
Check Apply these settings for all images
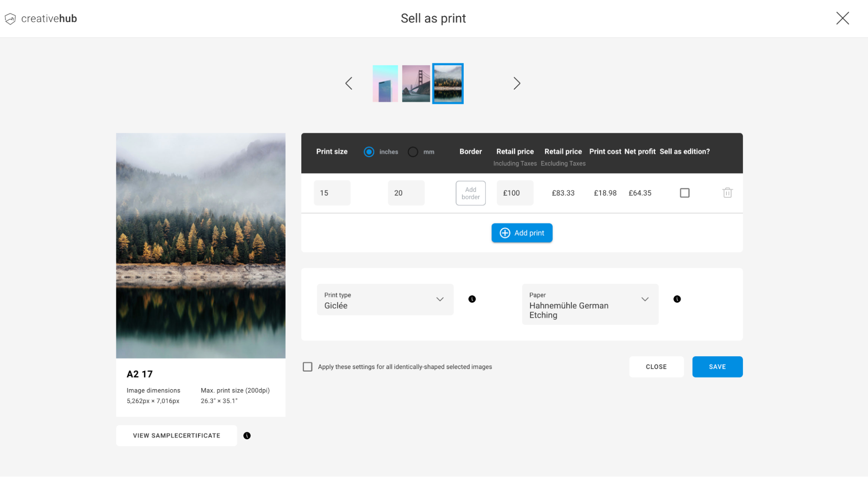click(x=307, y=367)
